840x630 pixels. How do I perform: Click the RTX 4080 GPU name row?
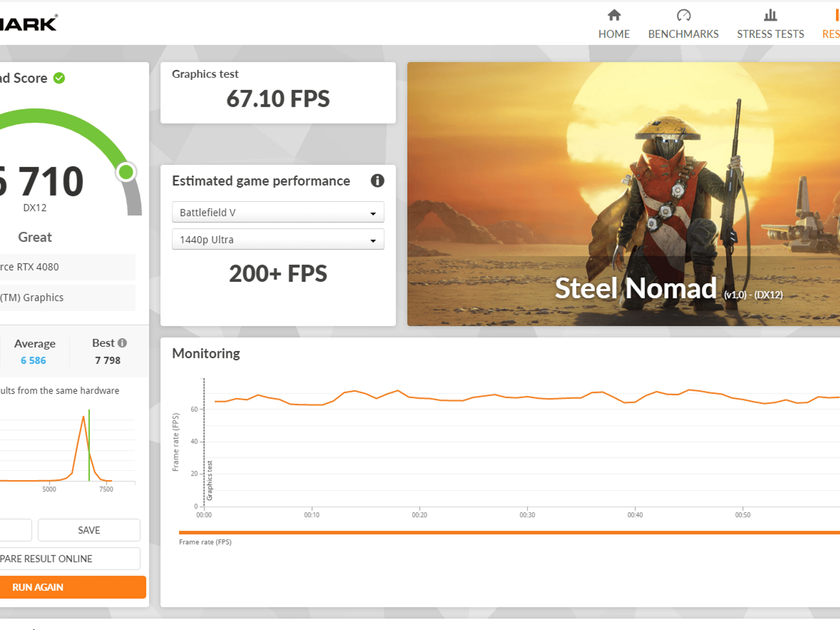[68, 267]
